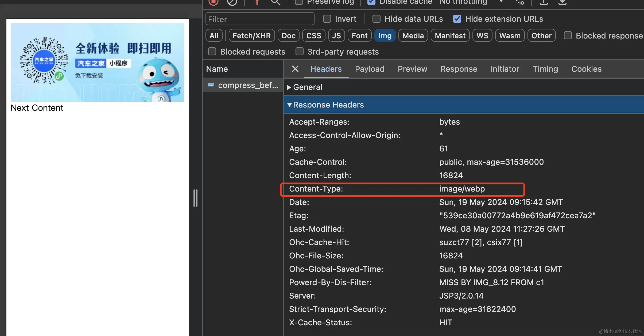Clear the network log

point(232,2)
